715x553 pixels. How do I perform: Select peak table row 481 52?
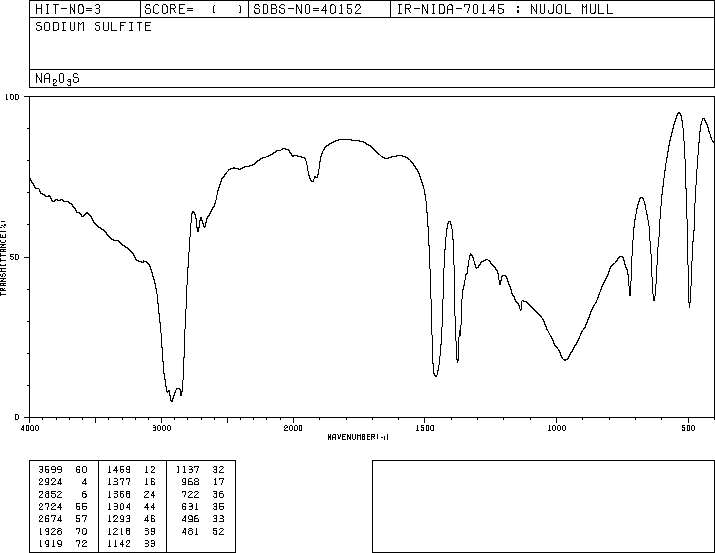tap(202, 531)
